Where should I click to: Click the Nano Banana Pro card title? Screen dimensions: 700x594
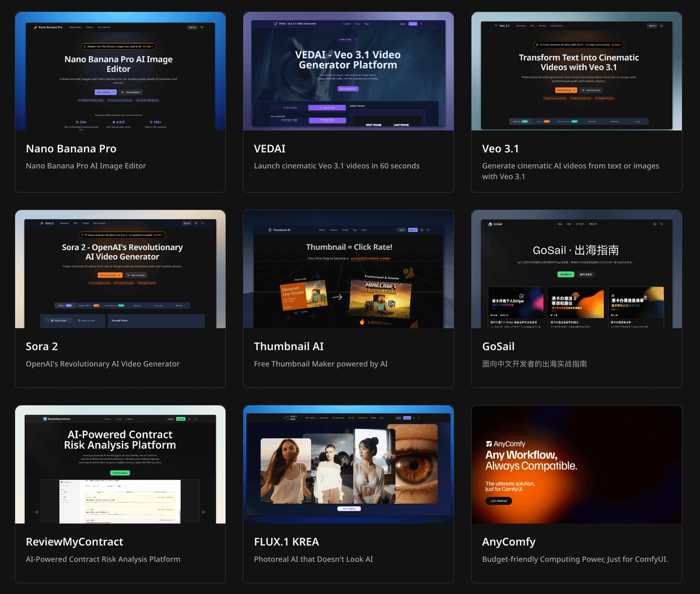tap(71, 149)
